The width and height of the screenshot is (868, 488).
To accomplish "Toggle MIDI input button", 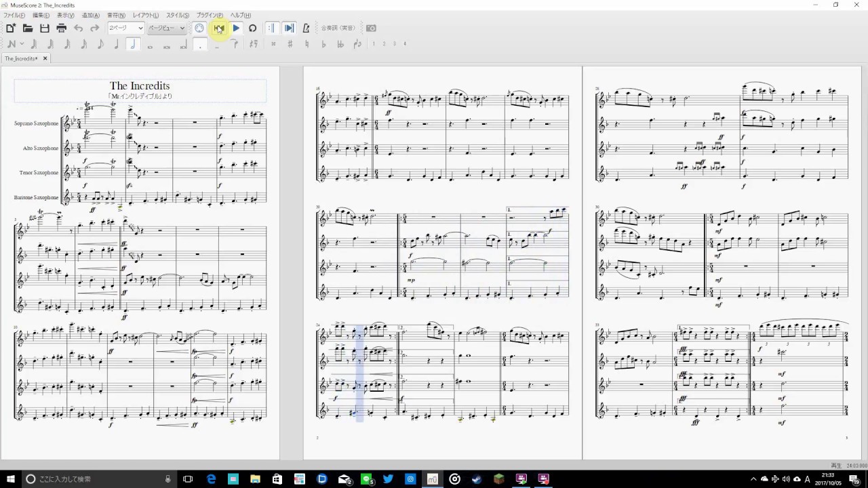I will pos(199,28).
